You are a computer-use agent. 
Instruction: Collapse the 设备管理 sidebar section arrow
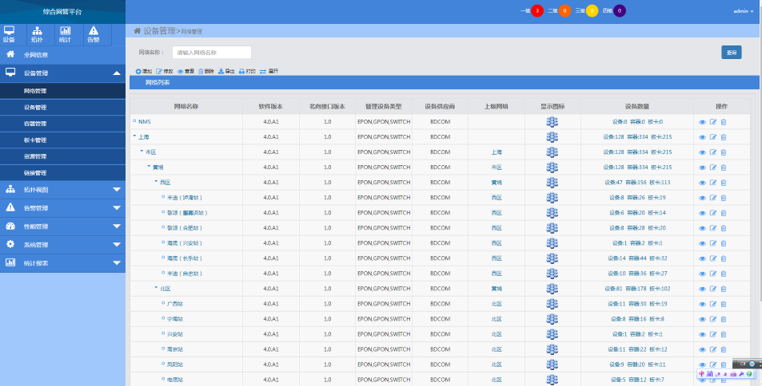(117, 73)
